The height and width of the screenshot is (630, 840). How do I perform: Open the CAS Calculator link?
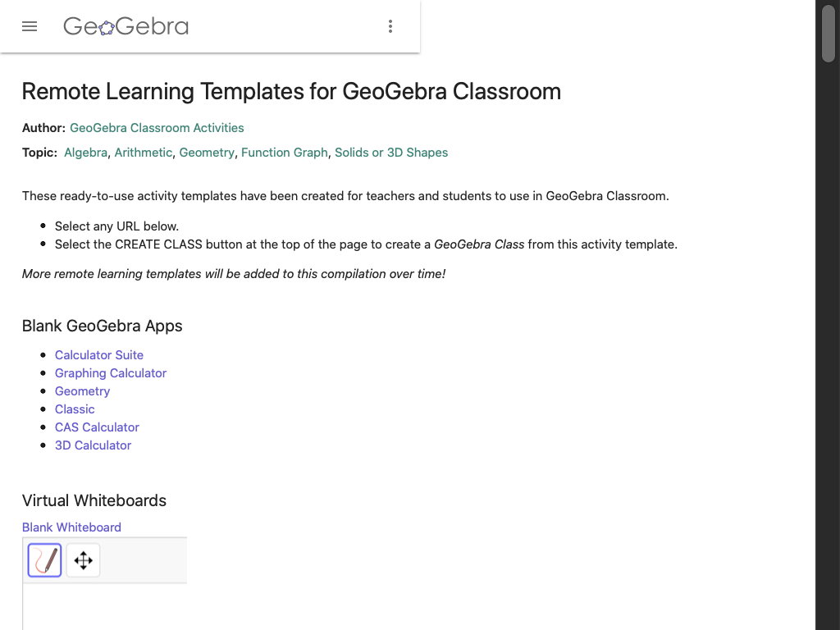(97, 427)
